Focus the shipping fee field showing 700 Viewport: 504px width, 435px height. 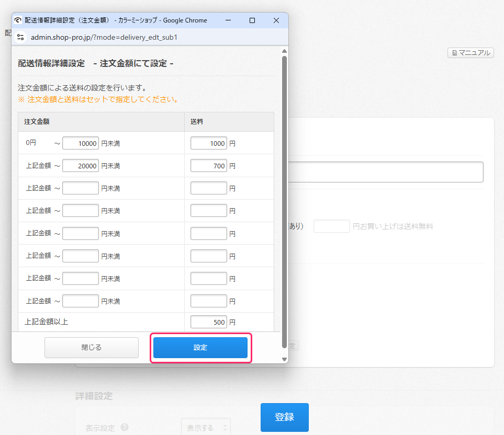click(208, 166)
